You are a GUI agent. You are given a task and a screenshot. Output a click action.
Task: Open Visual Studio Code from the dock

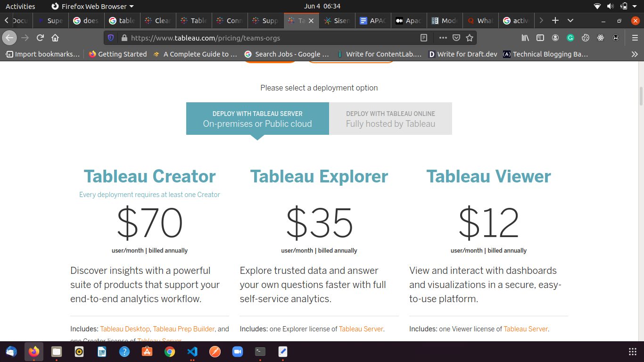click(x=192, y=352)
